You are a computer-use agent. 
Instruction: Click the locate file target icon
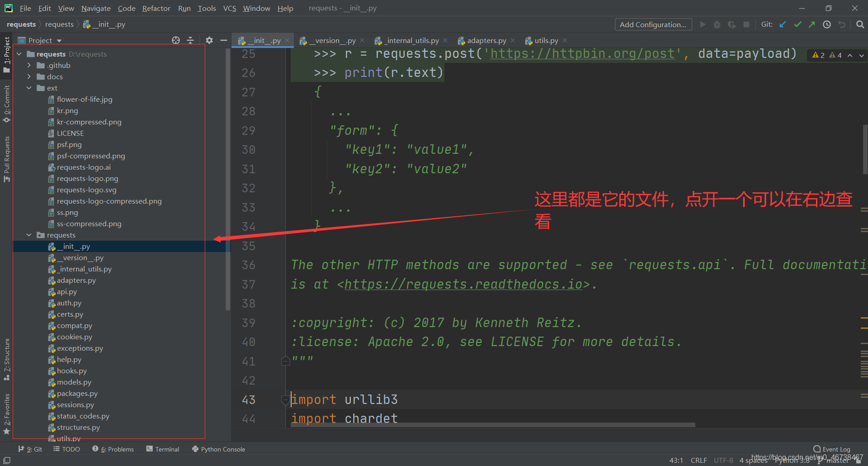[176, 40]
